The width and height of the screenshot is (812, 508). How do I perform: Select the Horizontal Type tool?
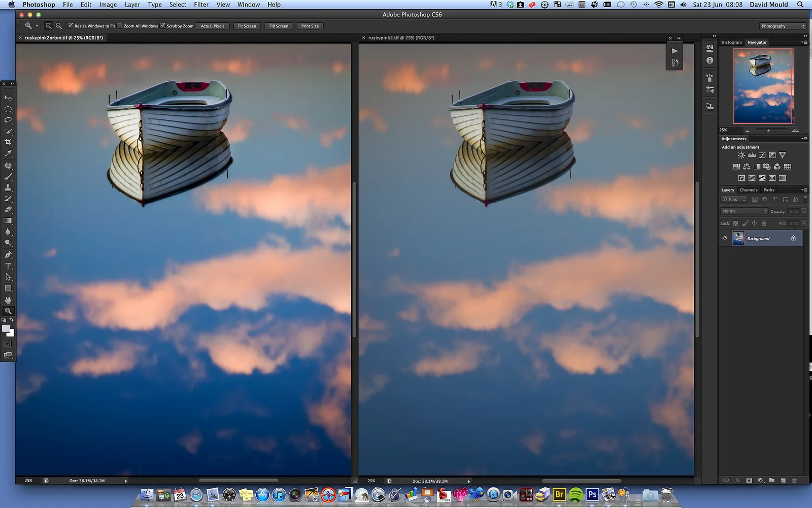tap(8, 266)
